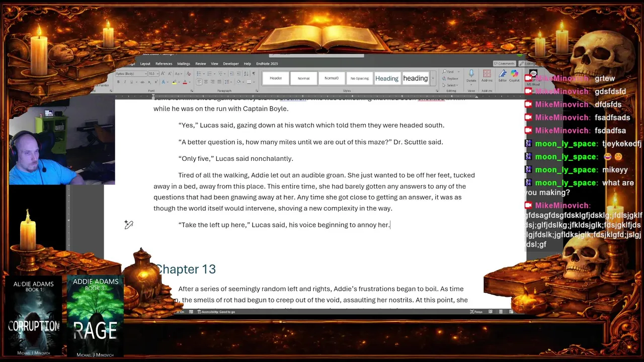The height and width of the screenshot is (362, 644).
Task: Apply the No Spacing style
Action: 359,78
